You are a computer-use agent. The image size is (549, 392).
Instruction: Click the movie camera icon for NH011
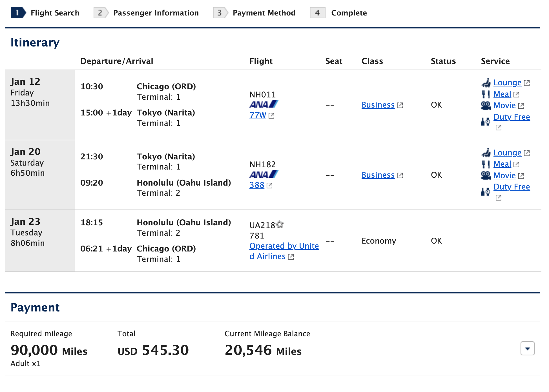coord(486,106)
